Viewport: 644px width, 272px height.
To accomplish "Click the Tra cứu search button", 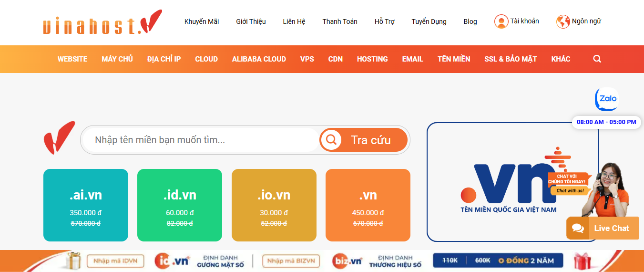I will point(364,140).
